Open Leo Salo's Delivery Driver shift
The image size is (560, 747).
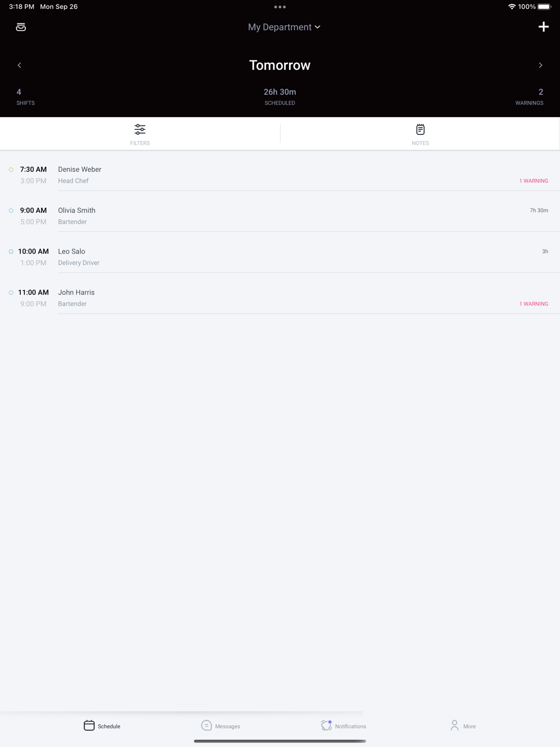click(280, 256)
